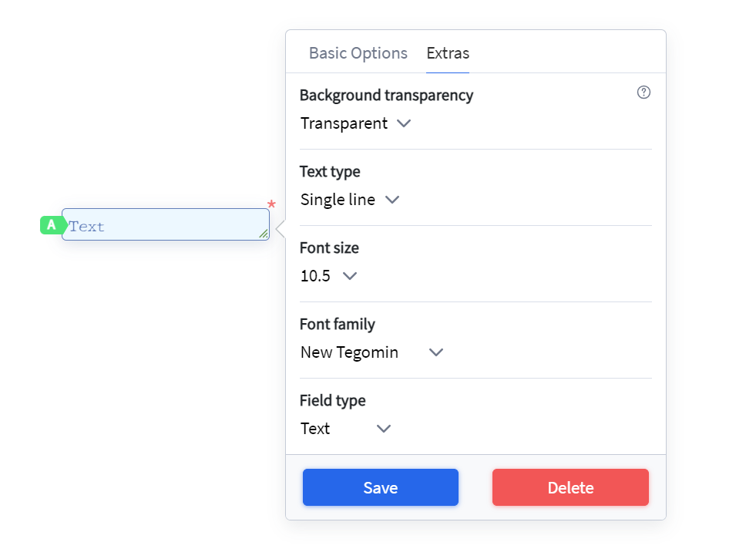
Task: Click the Field type dropdown chevron
Action: point(383,429)
